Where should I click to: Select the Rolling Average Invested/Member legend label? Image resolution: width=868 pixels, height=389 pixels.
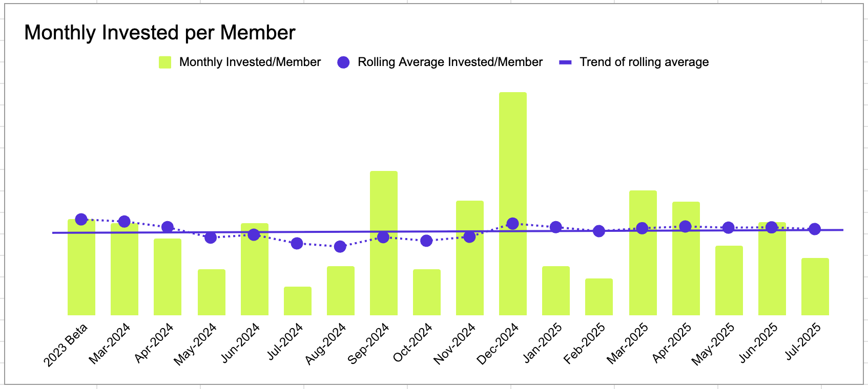click(x=450, y=62)
